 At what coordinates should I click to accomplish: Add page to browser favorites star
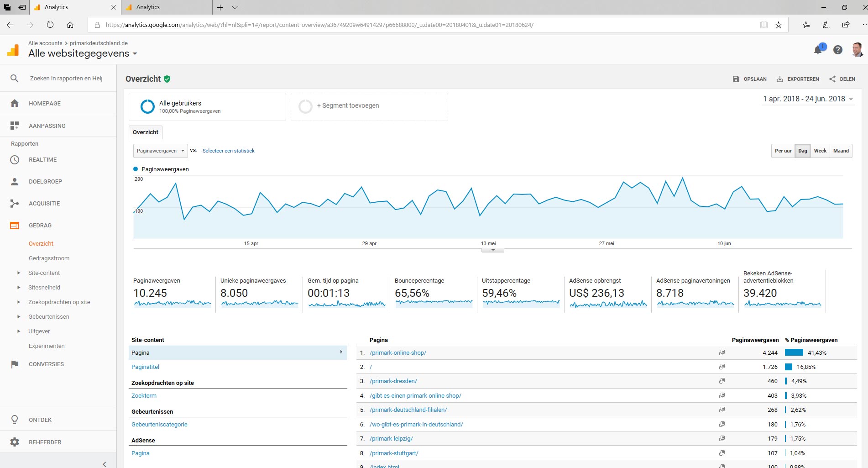tap(779, 25)
